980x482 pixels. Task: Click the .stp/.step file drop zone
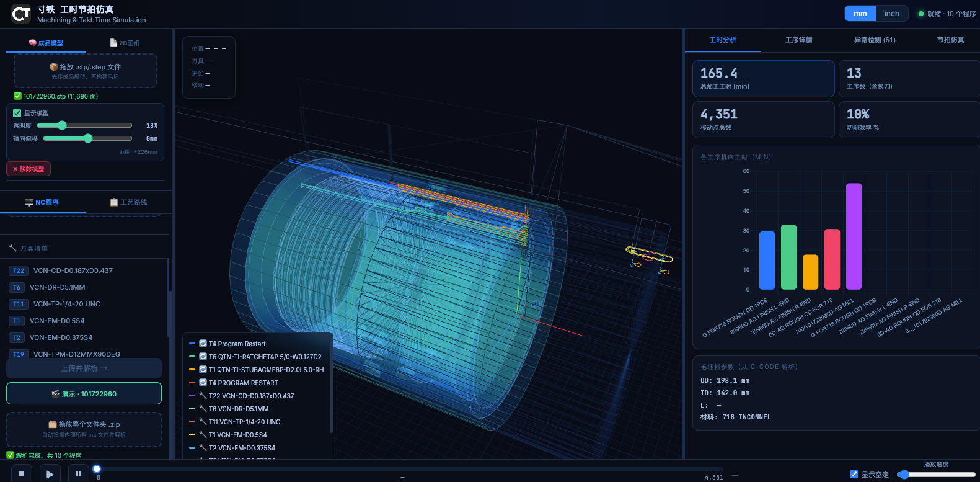pos(85,71)
